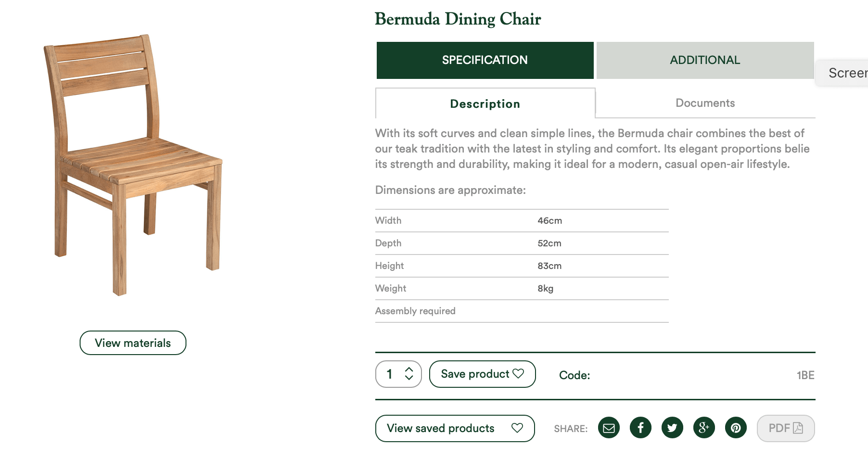The height and width of the screenshot is (459, 868).
Task: Open the Documents tab
Action: point(705,103)
